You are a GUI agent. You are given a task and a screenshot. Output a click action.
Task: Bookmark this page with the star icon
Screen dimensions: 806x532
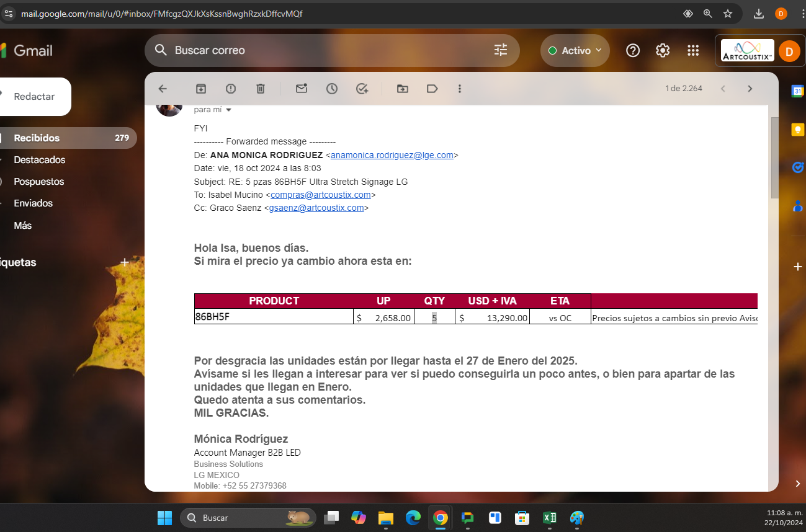(728, 14)
